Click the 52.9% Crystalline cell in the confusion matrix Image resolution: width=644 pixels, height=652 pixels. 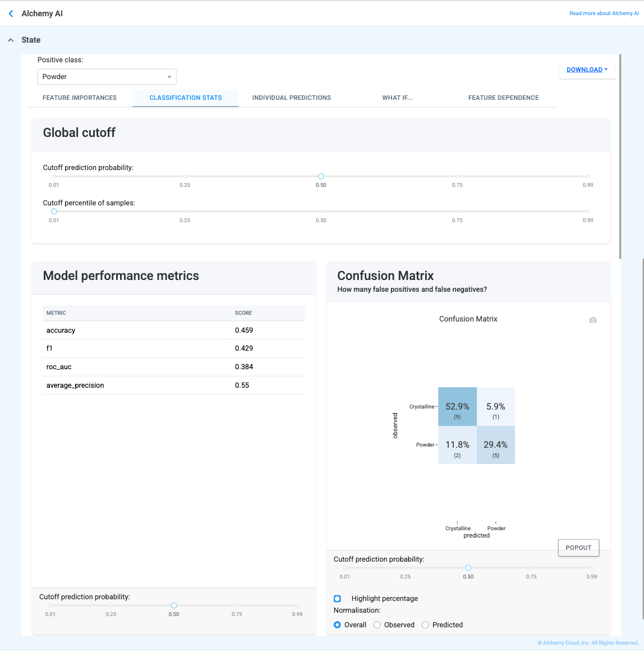[457, 407]
